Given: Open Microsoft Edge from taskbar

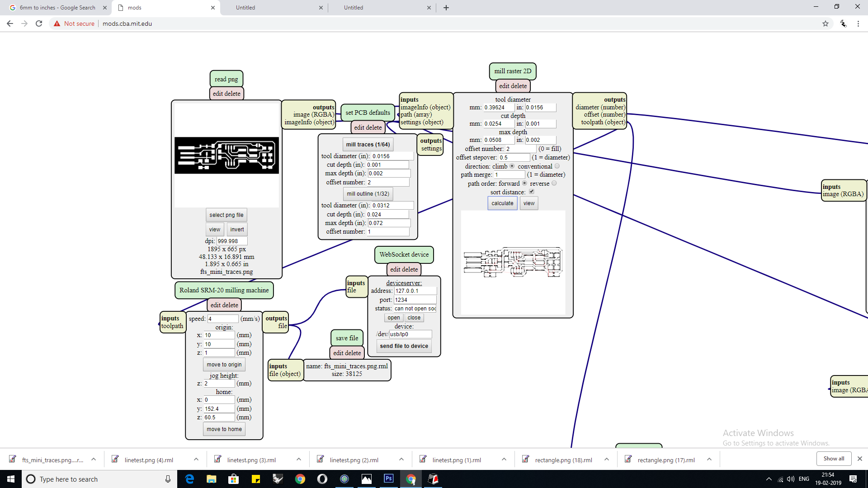Looking at the screenshot, I should (189, 479).
